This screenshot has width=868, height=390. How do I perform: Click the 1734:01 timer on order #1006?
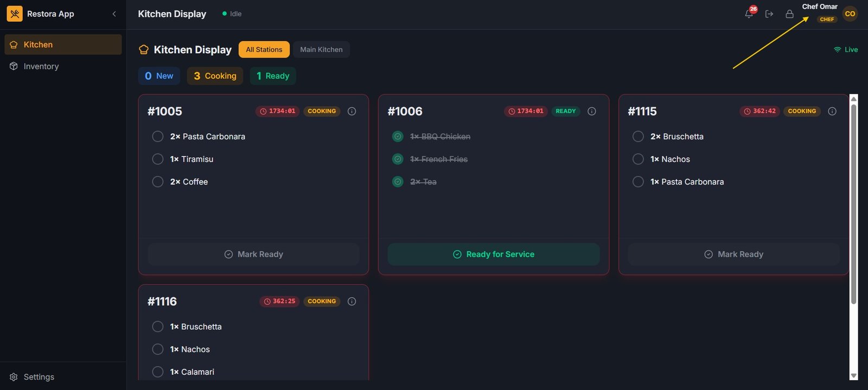click(526, 111)
